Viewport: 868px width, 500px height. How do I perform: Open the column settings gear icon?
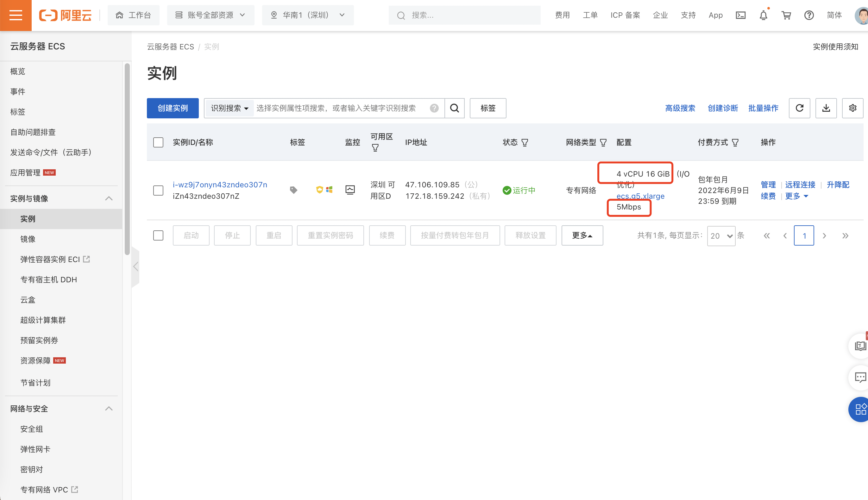pyautogui.click(x=852, y=108)
